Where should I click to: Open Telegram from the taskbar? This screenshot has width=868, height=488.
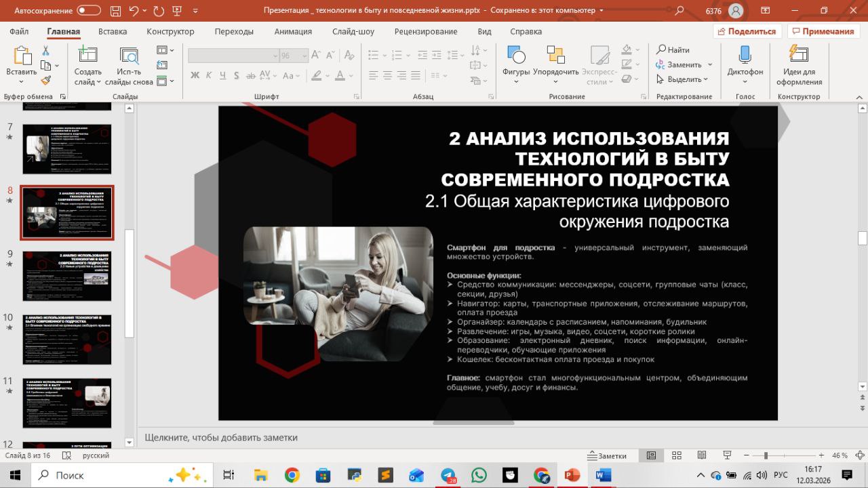[x=448, y=475]
